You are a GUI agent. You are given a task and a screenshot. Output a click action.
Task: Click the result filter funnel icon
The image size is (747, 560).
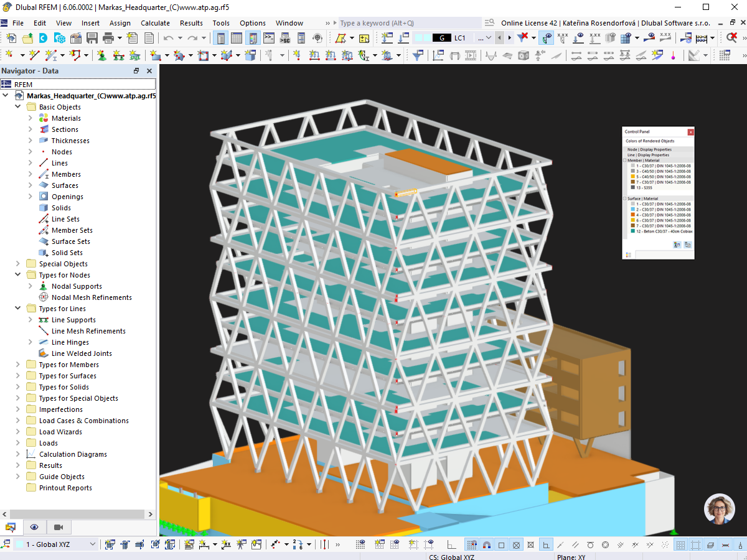click(417, 55)
